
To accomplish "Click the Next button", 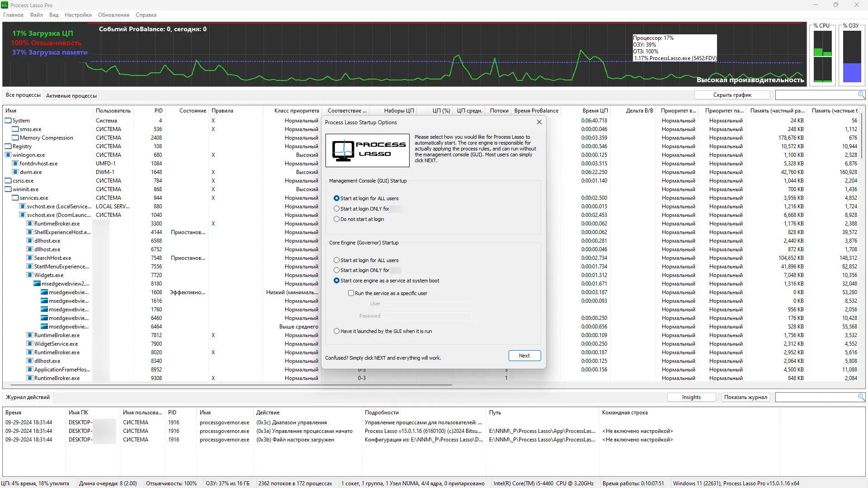I will [524, 356].
